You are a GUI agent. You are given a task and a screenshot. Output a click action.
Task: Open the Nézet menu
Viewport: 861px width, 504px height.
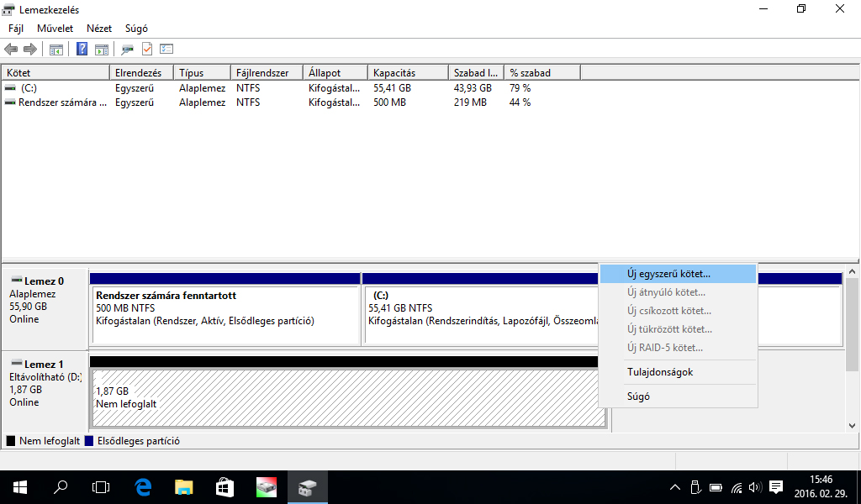99,29
